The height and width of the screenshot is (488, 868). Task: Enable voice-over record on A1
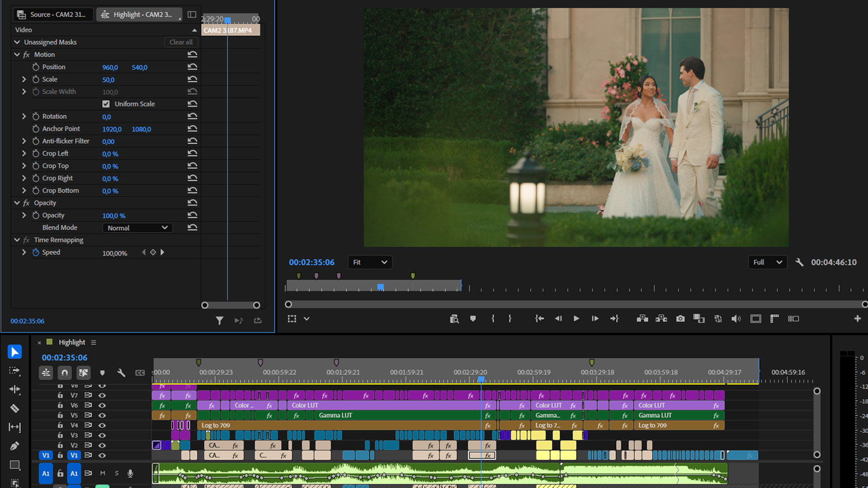tap(130, 473)
